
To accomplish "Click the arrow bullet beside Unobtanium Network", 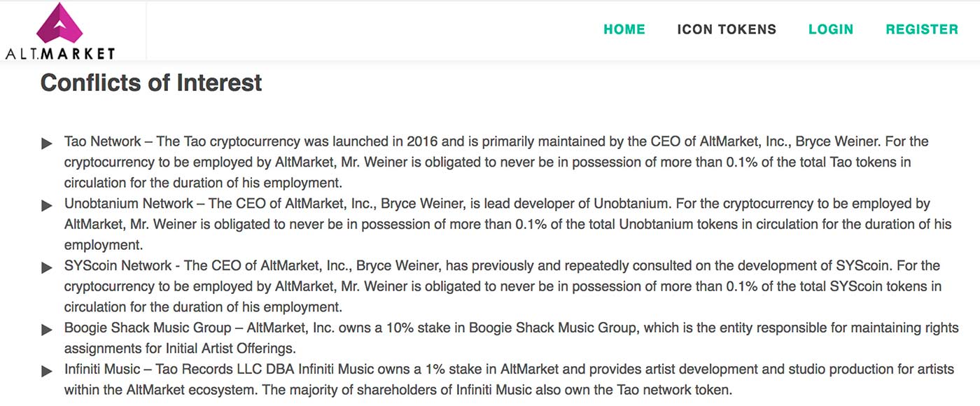I will 47,206.
